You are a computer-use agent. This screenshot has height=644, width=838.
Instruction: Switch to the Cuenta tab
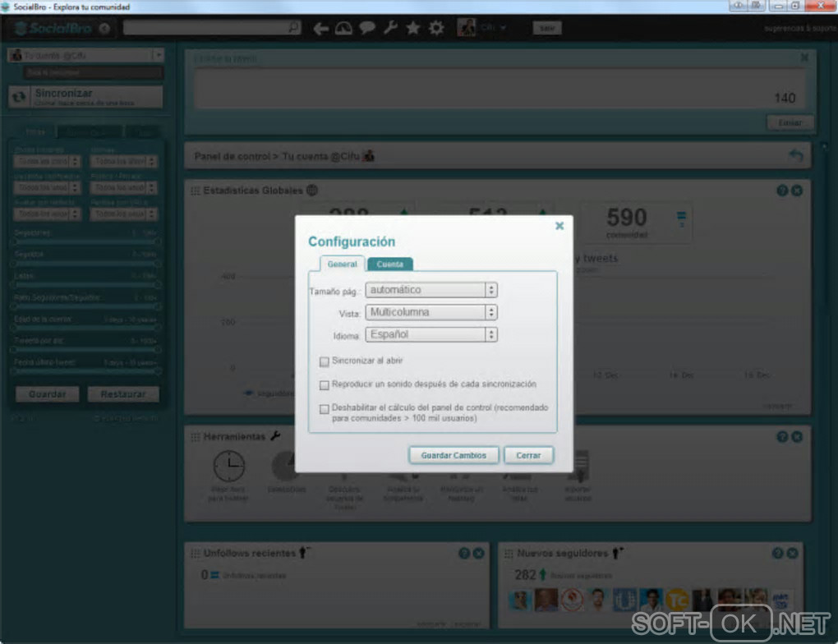tap(389, 264)
